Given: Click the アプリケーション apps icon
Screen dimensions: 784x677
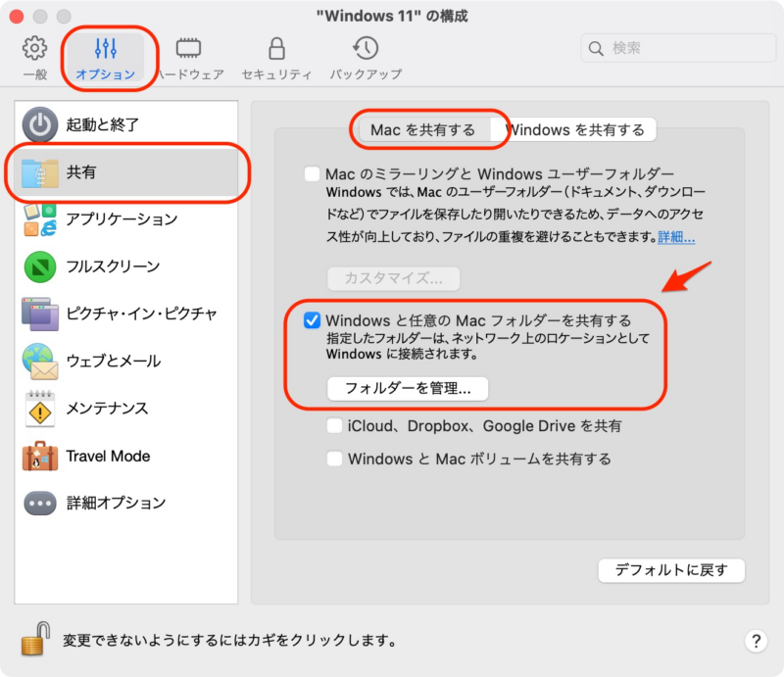Looking at the screenshot, I should (40, 219).
